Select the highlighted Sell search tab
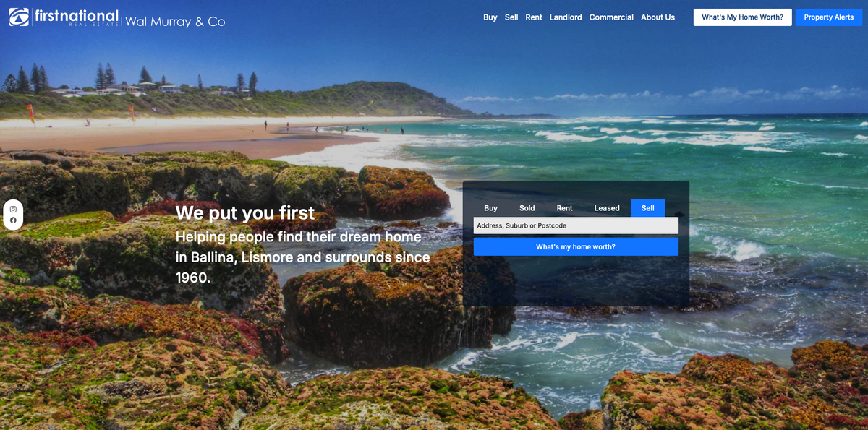The height and width of the screenshot is (430, 868). [x=648, y=208]
